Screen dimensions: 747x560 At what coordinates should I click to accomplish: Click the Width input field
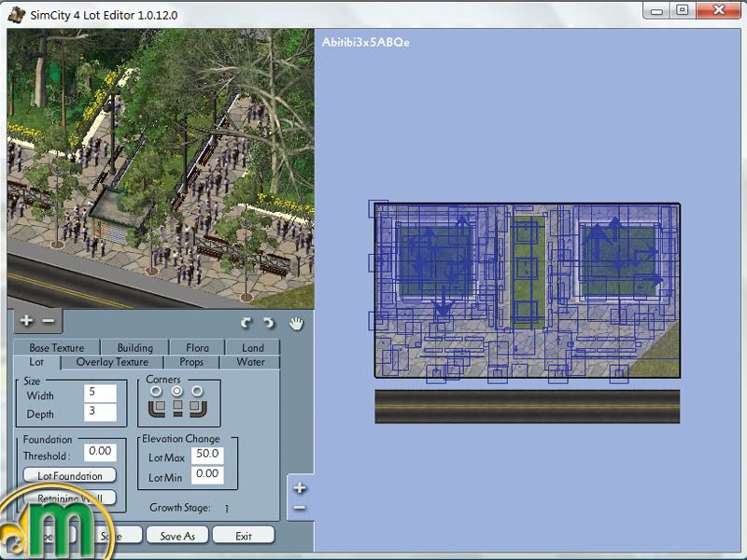click(100, 393)
